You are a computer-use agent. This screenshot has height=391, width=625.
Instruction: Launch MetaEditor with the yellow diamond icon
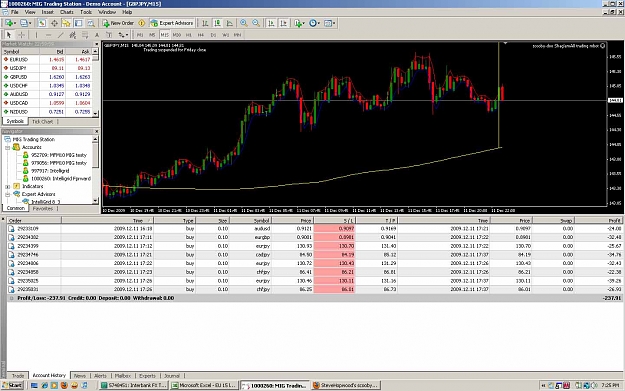tap(142, 23)
